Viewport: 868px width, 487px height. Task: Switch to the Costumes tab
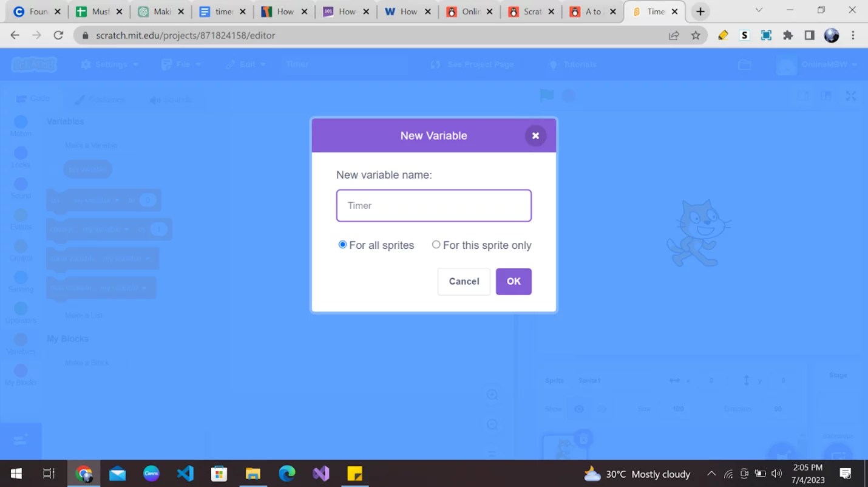tap(99, 99)
